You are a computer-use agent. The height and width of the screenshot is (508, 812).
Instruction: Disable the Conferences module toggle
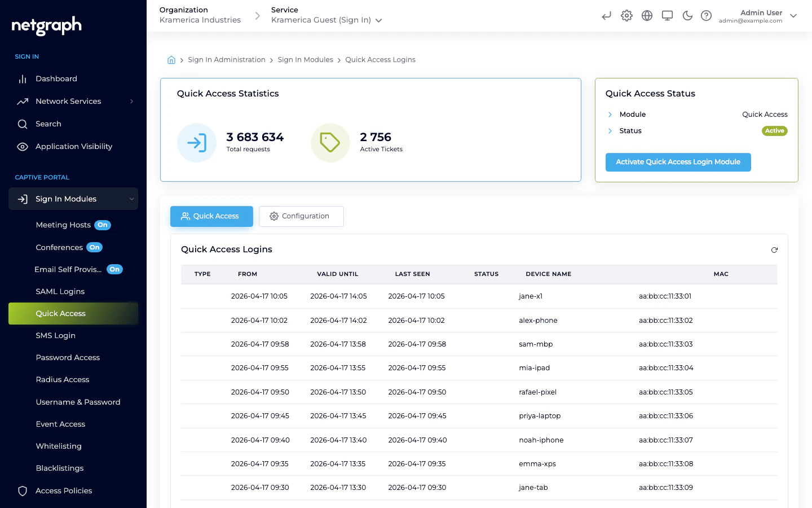[x=94, y=247]
